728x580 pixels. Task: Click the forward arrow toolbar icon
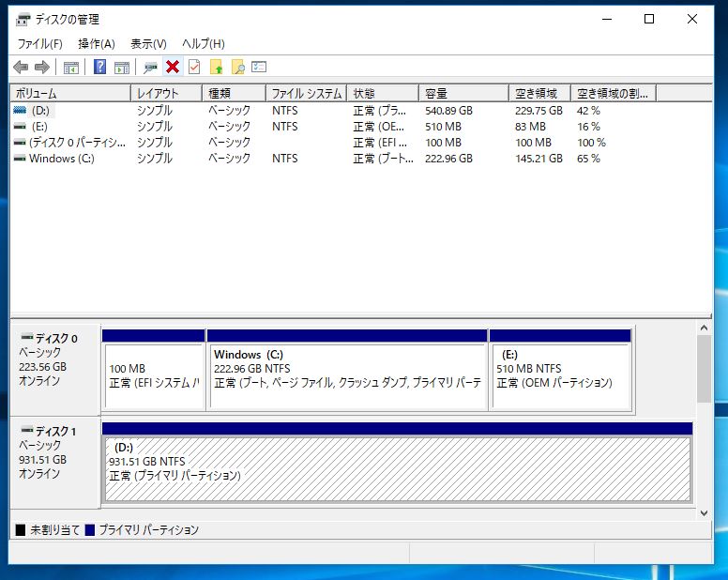point(41,67)
